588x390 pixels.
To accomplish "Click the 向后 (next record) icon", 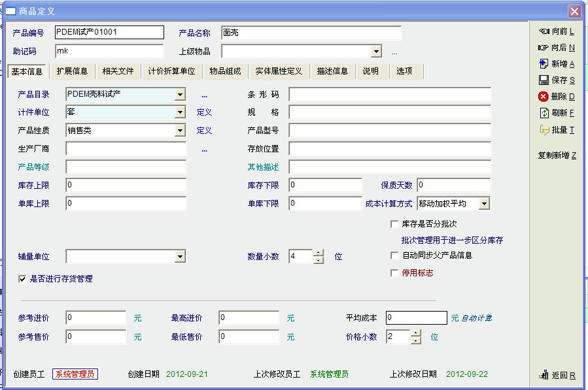I will point(543,48).
